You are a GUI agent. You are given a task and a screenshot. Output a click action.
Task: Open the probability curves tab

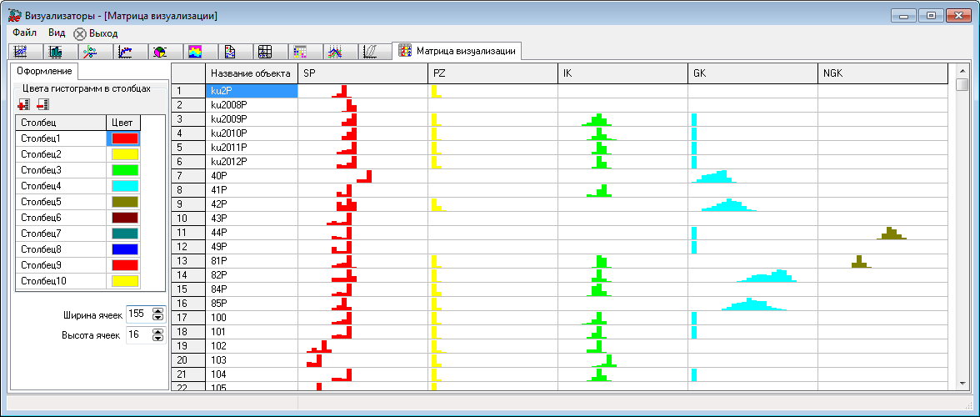pyautogui.click(x=372, y=51)
